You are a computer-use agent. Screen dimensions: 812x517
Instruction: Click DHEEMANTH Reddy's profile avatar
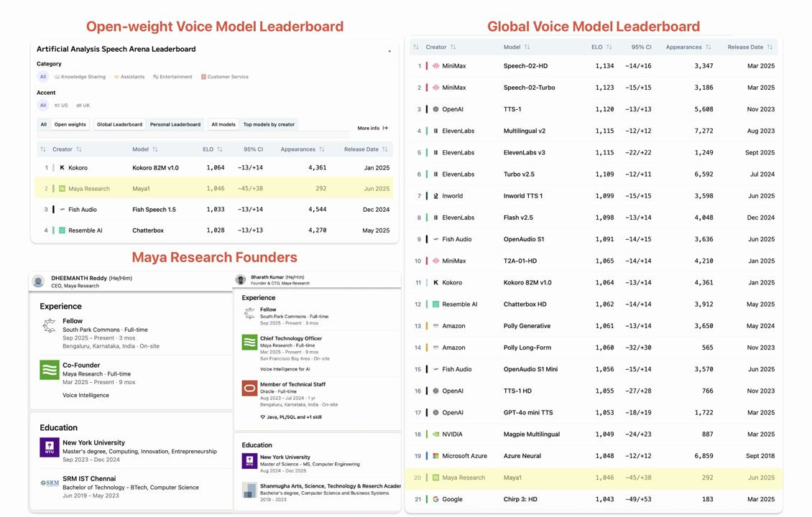pyautogui.click(x=38, y=281)
